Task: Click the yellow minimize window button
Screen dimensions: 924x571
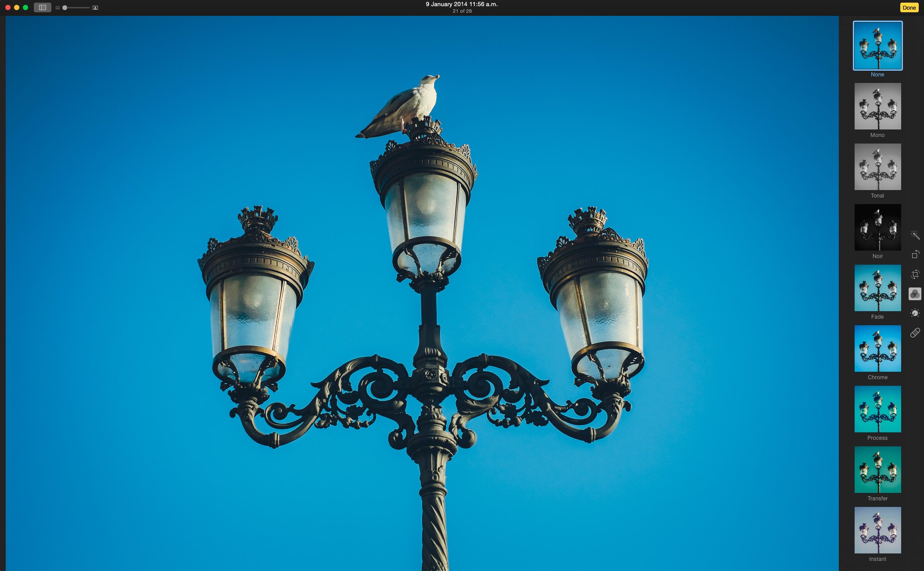Action: tap(17, 7)
